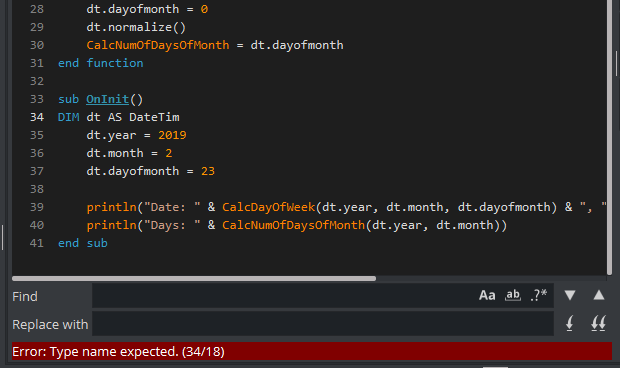
Task: Toggle match case option Aa
Action: click(x=487, y=295)
